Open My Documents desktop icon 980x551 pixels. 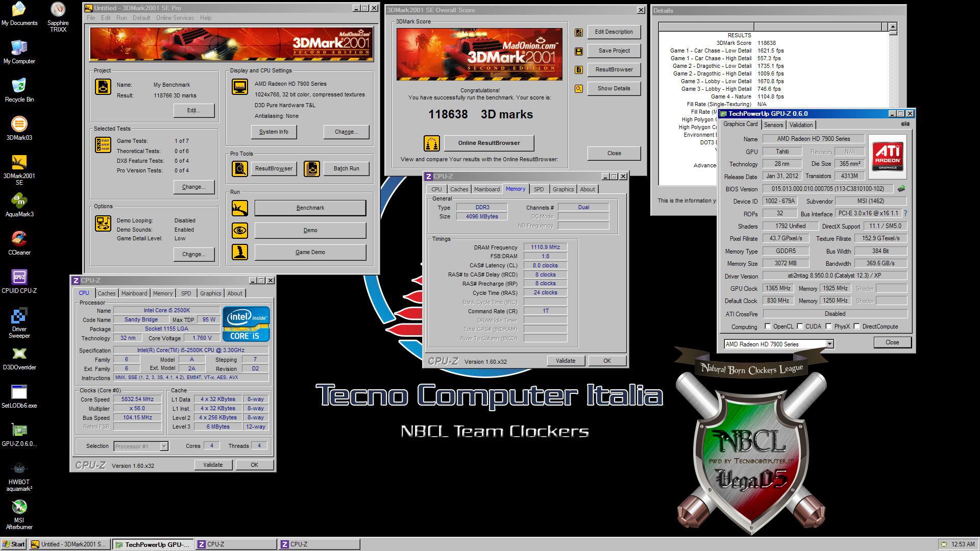[19, 14]
